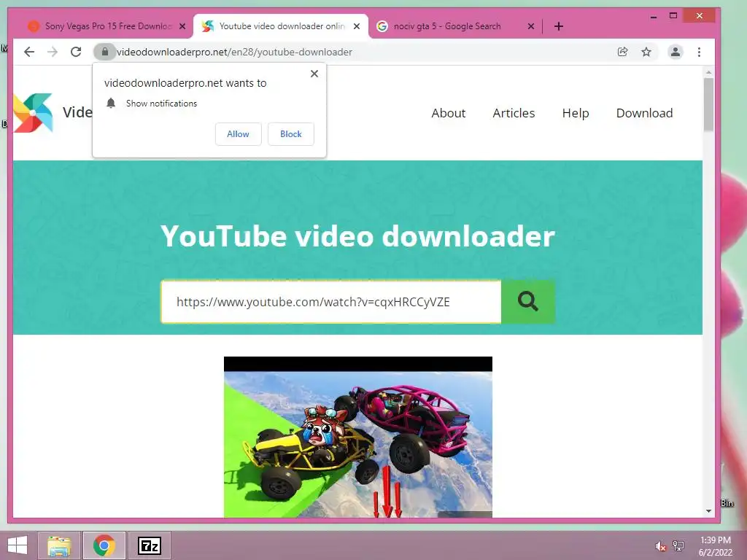Click the network tray icon
This screenshot has height=560, width=747.
pyautogui.click(x=678, y=546)
